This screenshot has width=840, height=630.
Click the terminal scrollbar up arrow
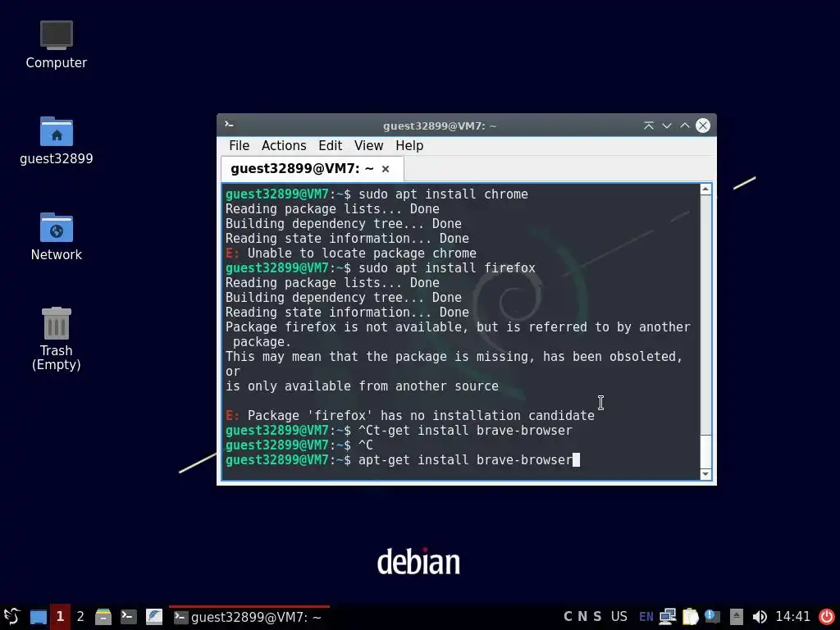705,189
